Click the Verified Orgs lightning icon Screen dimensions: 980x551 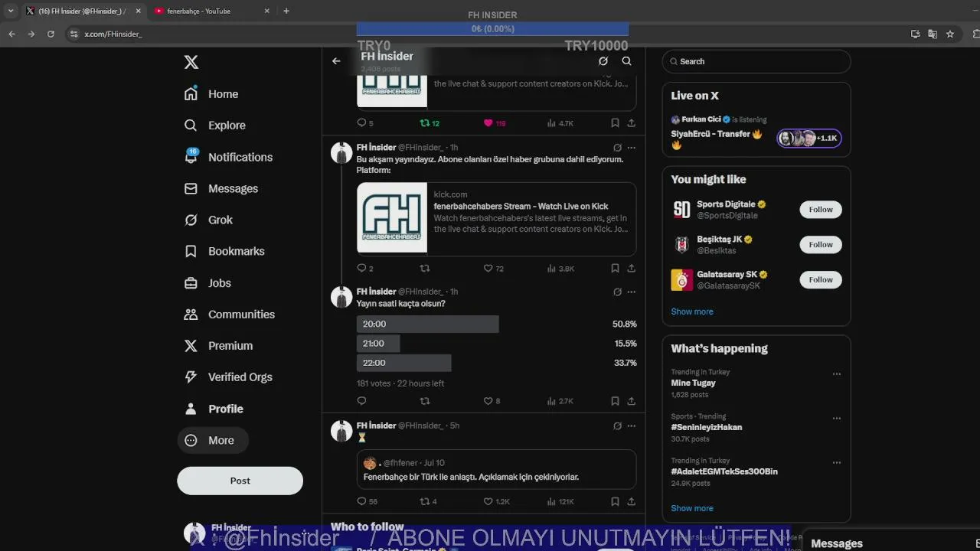[x=191, y=377]
